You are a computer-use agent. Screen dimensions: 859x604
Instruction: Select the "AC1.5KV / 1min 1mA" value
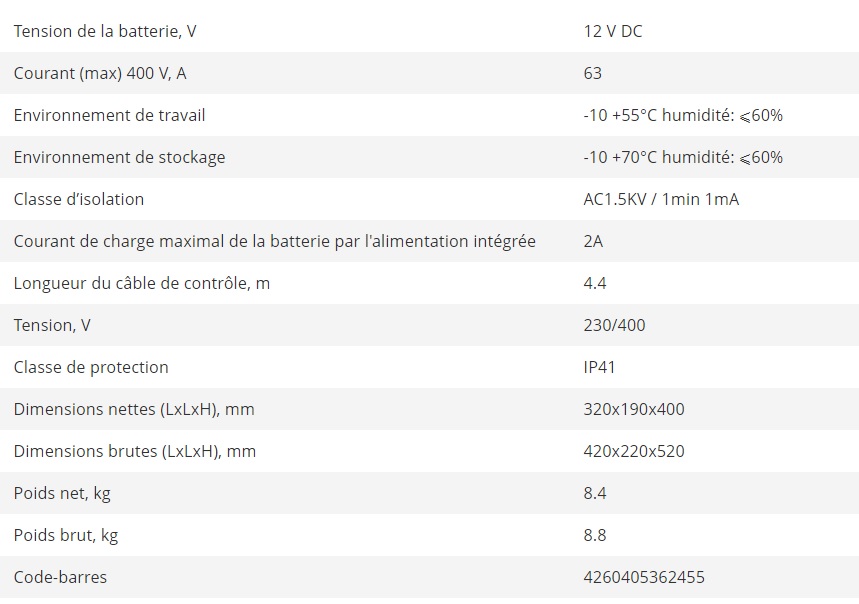click(x=661, y=199)
